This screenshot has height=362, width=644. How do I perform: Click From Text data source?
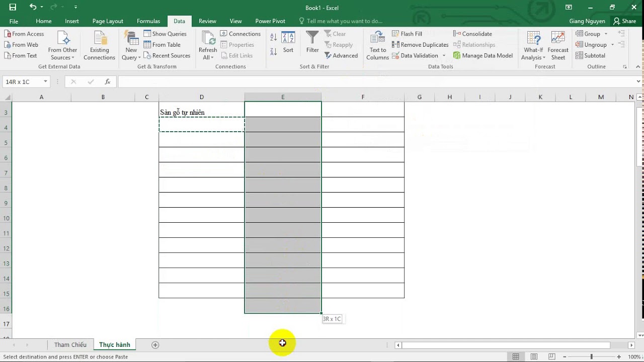coord(21,56)
